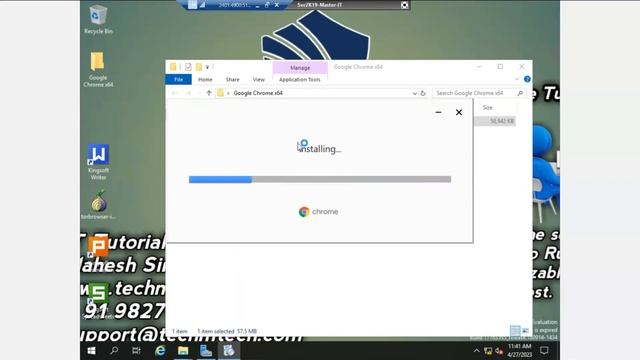
Task: Check connection signal on remote bar
Action: (202, 5)
